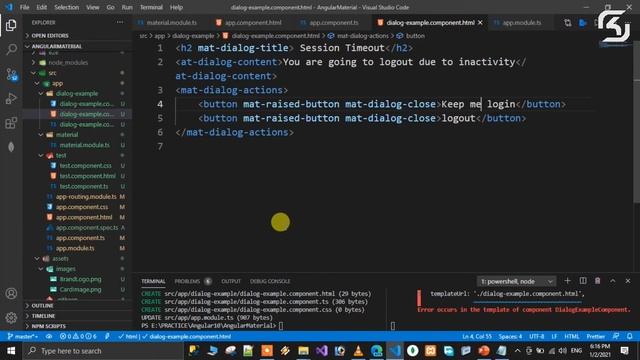Click HTML language mode in status bar
The image size is (640, 360).
571,336
